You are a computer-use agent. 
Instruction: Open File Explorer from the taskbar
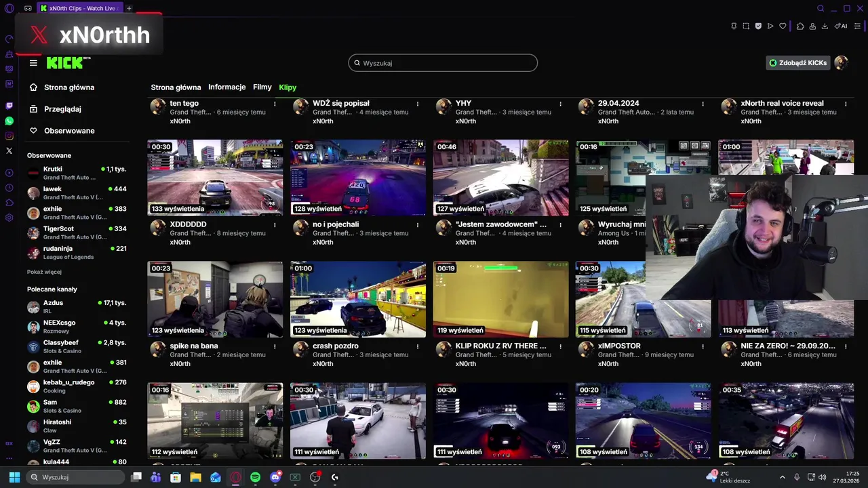coord(195,477)
